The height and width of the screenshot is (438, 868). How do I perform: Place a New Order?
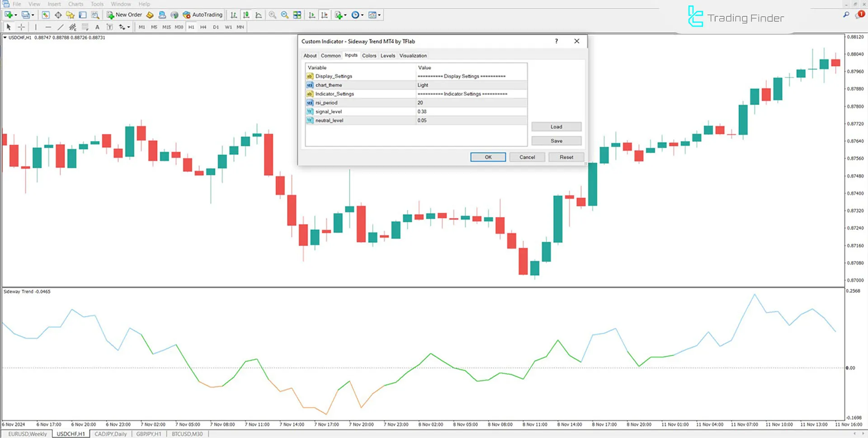point(124,14)
